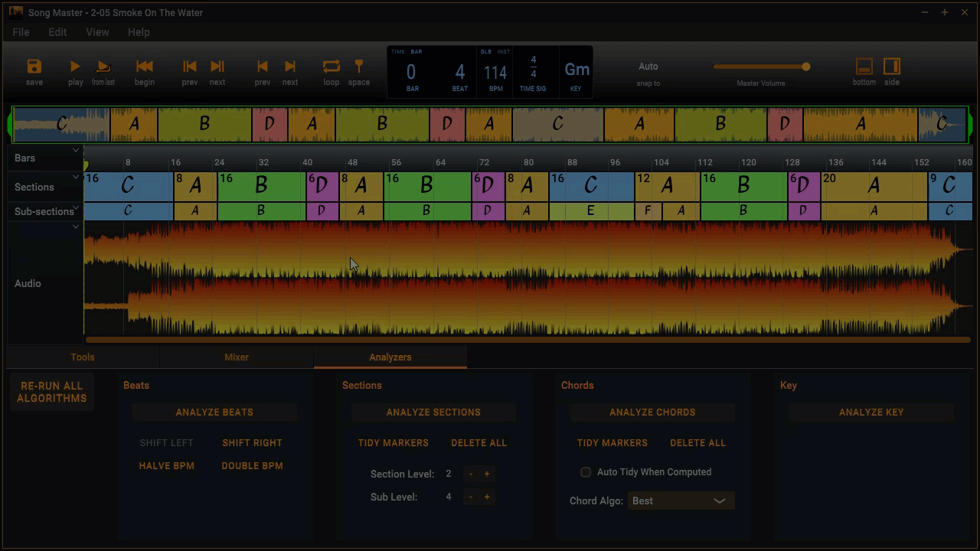
Task: Click play from last position icon
Action: (103, 67)
